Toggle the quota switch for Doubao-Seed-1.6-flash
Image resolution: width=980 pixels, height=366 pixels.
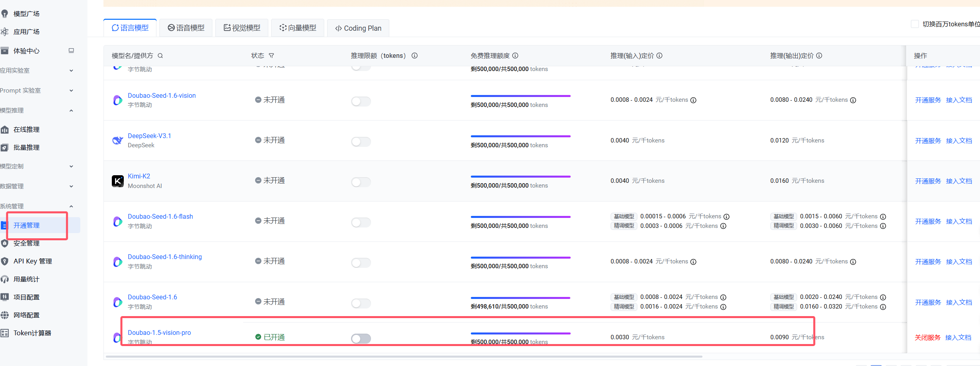coord(361,222)
